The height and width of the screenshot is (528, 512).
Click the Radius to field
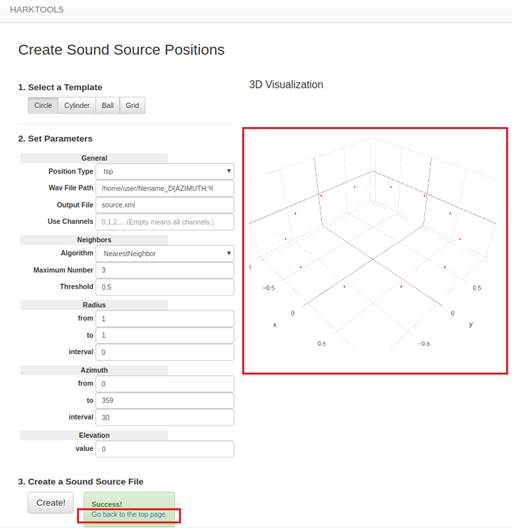coord(165,335)
